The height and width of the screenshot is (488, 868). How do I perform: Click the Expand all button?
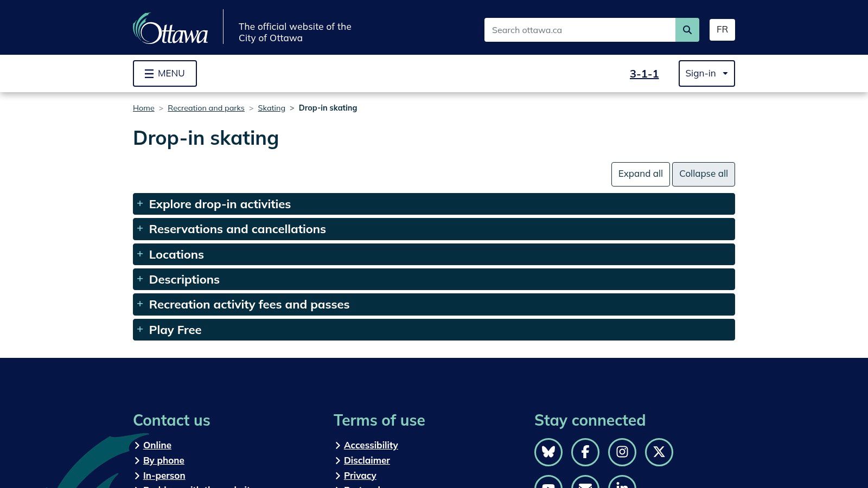click(x=640, y=174)
